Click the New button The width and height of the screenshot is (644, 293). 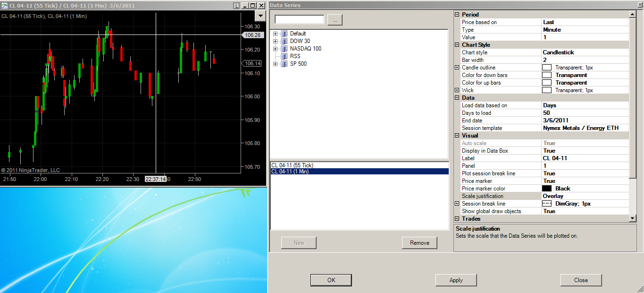[x=299, y=243]
